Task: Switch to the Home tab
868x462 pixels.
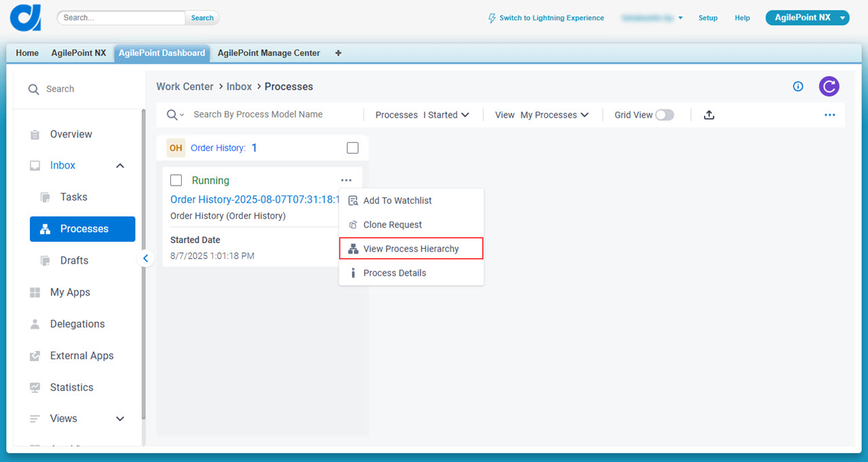Action: click(27, 53)
